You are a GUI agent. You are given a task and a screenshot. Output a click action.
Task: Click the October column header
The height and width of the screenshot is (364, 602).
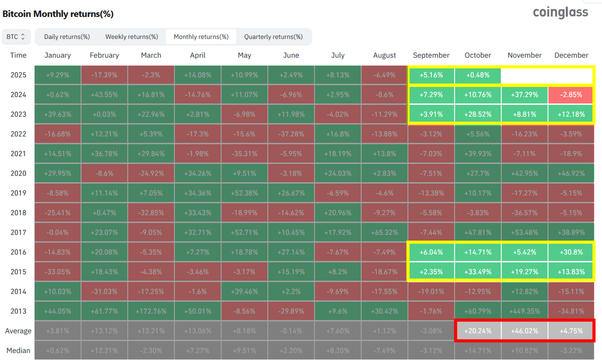[x=478, y=55]
